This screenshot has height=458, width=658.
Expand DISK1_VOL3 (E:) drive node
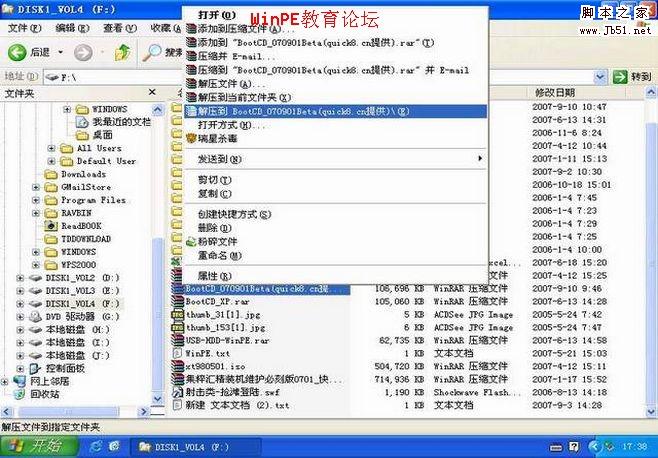(x=20, y=291)
